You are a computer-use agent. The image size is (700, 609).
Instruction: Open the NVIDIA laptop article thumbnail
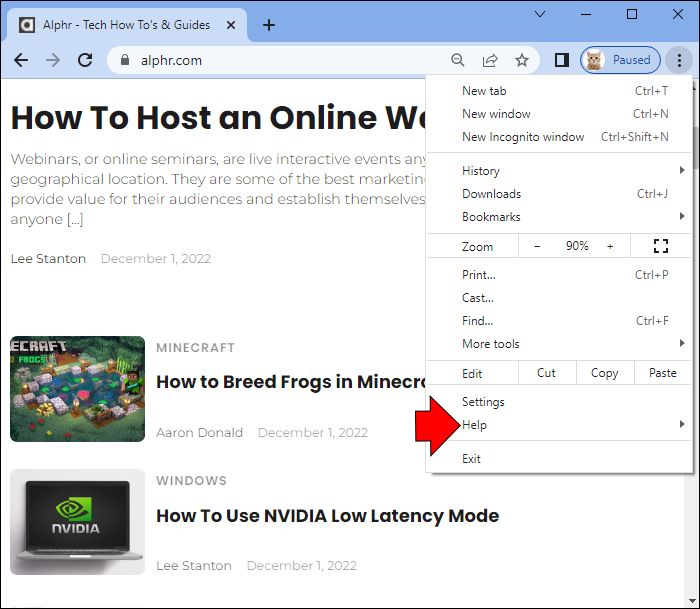[x=78, y=522]
